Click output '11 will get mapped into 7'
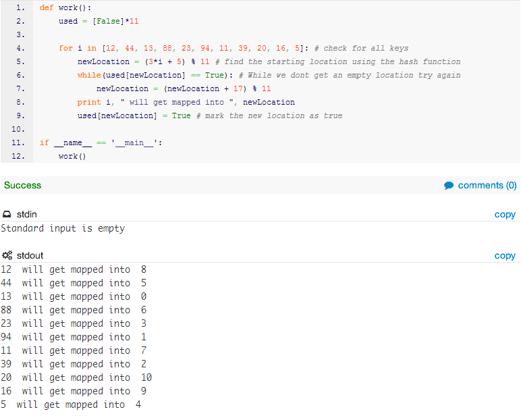The height and width of the screenshot is (420, 521). pyautogui.click(x=74, y=351)
